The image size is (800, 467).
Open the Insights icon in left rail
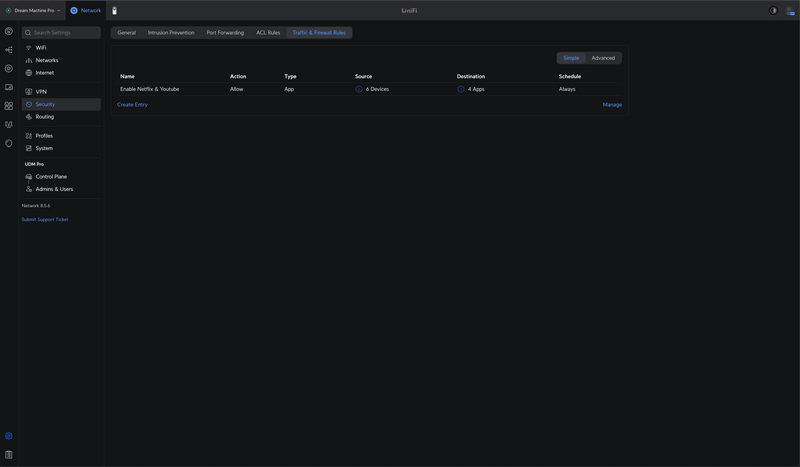tap(9, 125)
